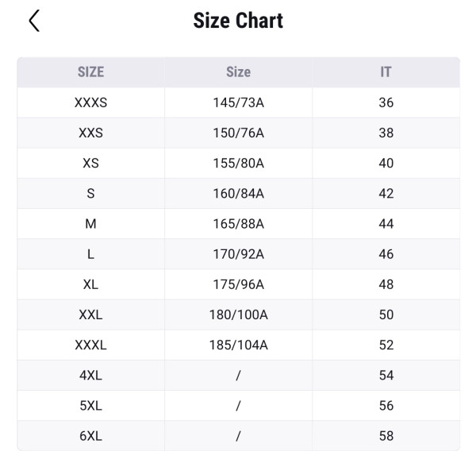
Task: Click the IT column header
Action: tap(386, 71)
